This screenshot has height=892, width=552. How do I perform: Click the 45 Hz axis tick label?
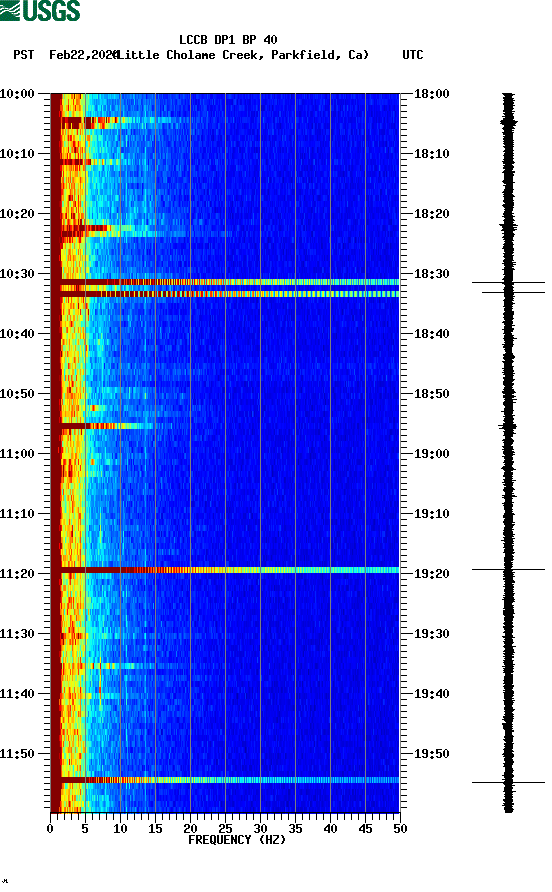(365, 829)
